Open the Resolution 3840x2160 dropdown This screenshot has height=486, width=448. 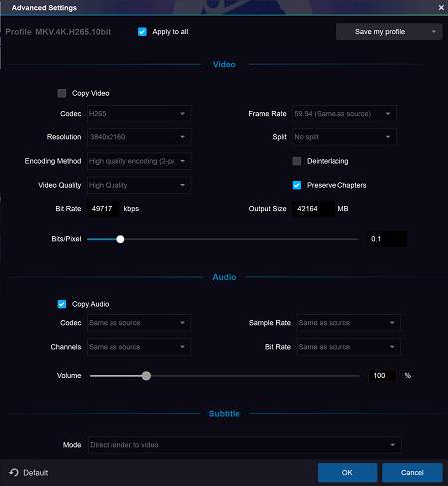click(x=138, y=137)
